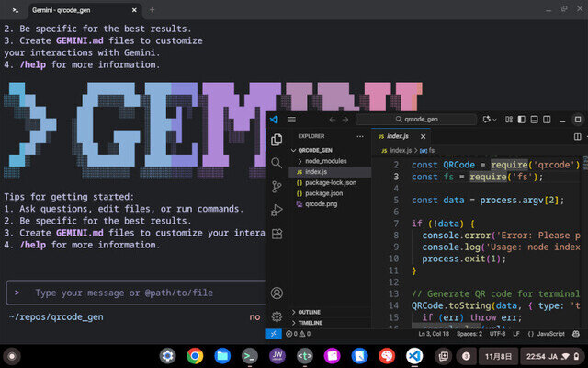This screenshot has width=588, height=368.
Task: Open the Accounts icon in VS Code
Action: [x=277, y=293]
